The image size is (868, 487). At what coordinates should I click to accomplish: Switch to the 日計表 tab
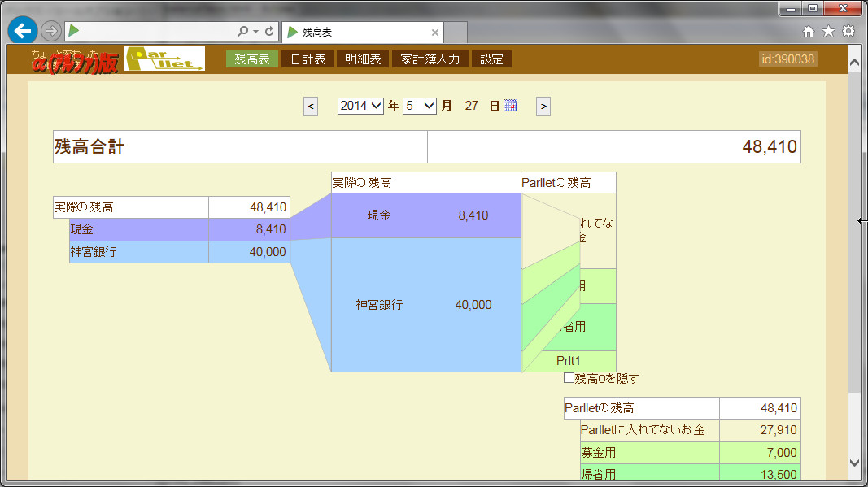308,59
